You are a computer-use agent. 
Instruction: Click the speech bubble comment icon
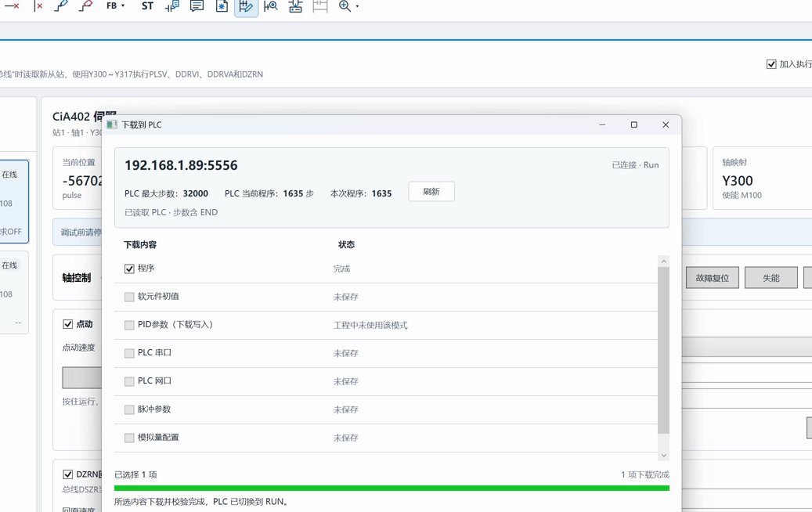(197, 5)
